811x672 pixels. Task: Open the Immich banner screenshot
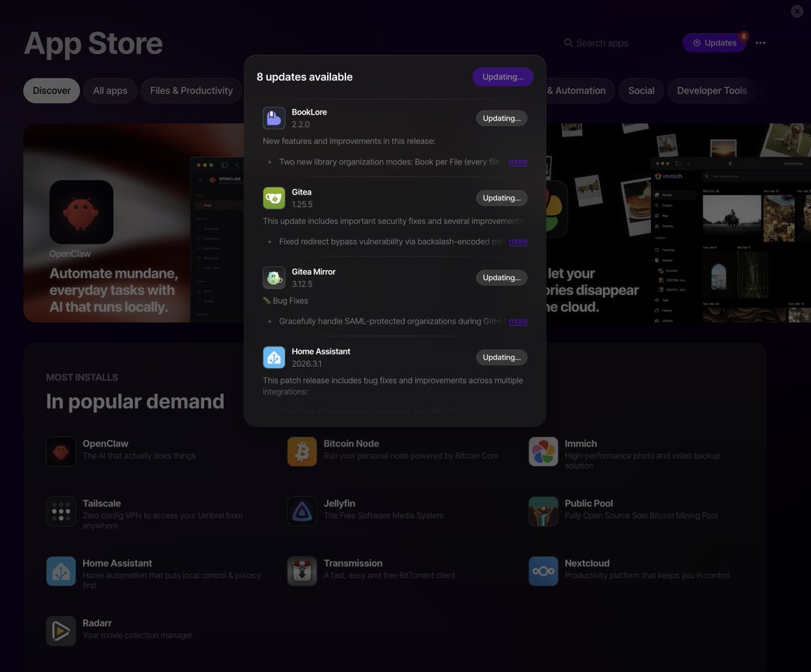730,240
